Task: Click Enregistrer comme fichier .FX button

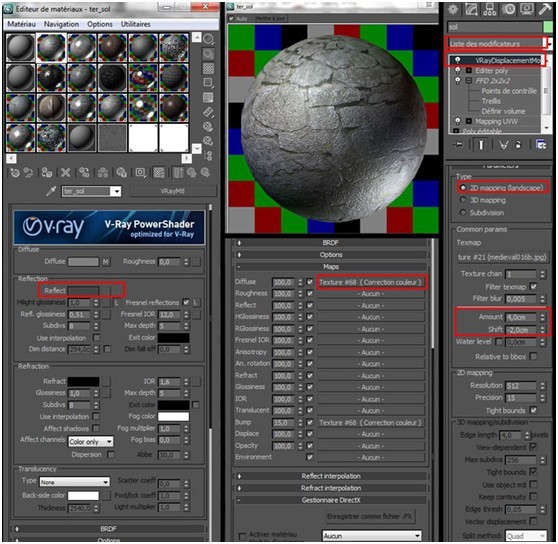Action: [x=370, y=516]
